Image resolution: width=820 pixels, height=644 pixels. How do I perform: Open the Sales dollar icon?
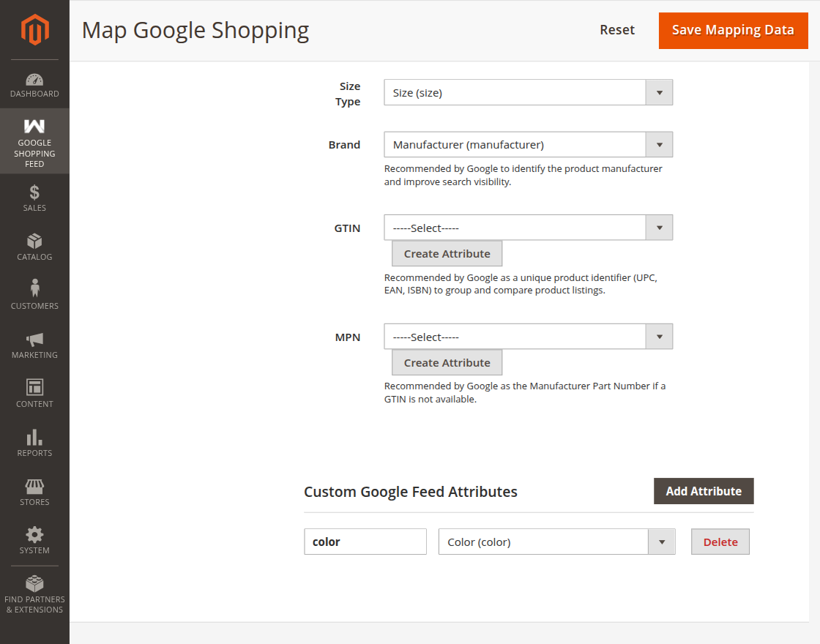point(34,192)
